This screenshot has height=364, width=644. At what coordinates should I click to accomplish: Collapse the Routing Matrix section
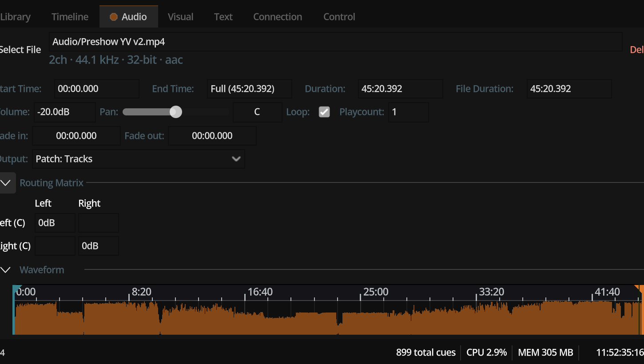(6, 183)
